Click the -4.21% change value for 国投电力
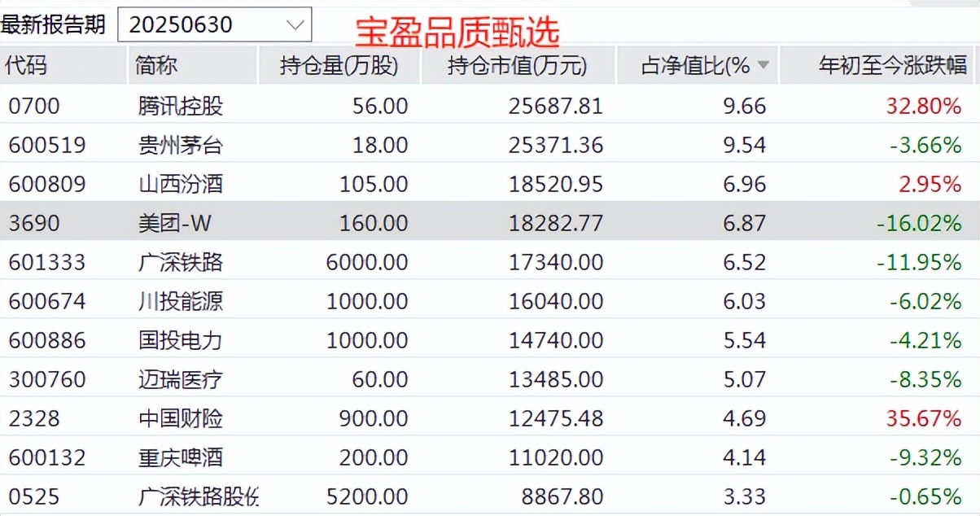This screenshot has height=516, width=980. [x=925, y=340]
